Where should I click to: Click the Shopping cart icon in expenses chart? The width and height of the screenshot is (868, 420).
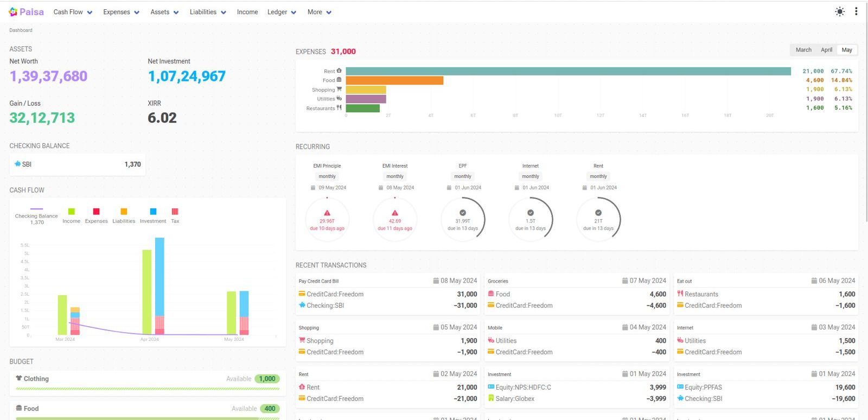click(x=339, y=89)
